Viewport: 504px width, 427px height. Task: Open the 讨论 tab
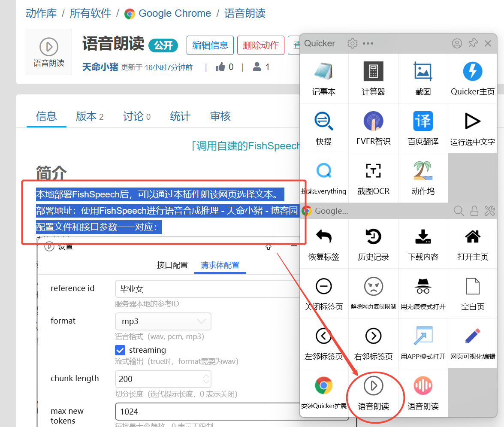(136, 116)
